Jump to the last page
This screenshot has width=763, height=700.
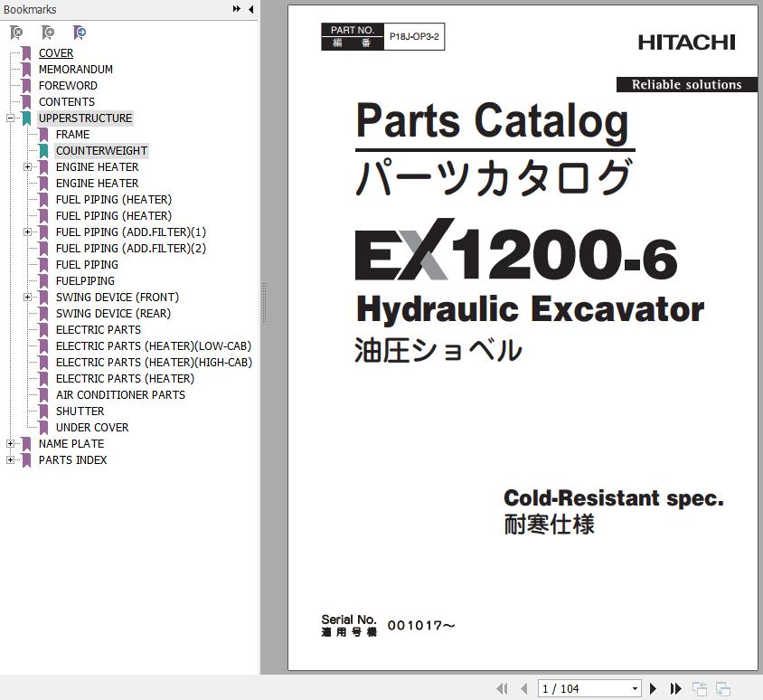point(675,688)
